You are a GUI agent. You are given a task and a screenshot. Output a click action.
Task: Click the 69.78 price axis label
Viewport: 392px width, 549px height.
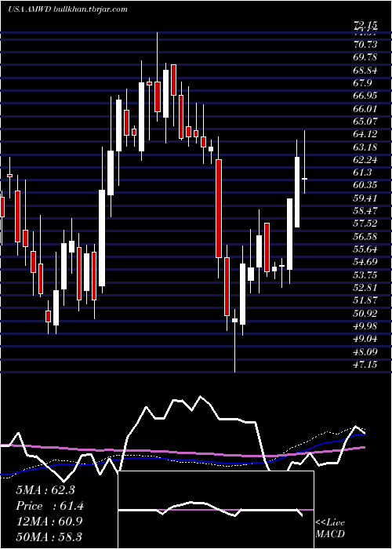(x=365, y=57)
